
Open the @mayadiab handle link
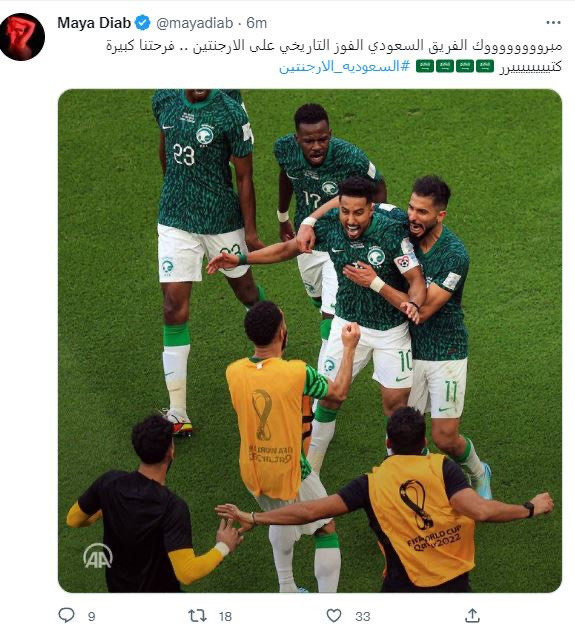click(195, 23)
